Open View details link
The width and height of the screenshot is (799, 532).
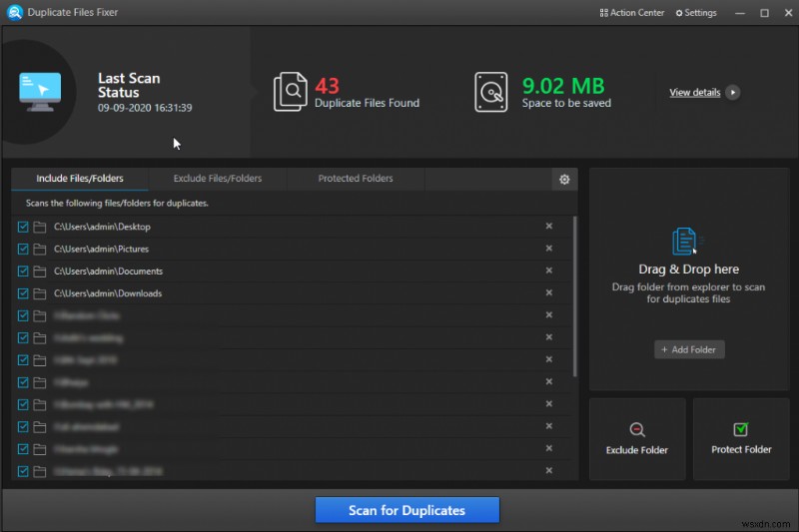[x=694, y=93]
